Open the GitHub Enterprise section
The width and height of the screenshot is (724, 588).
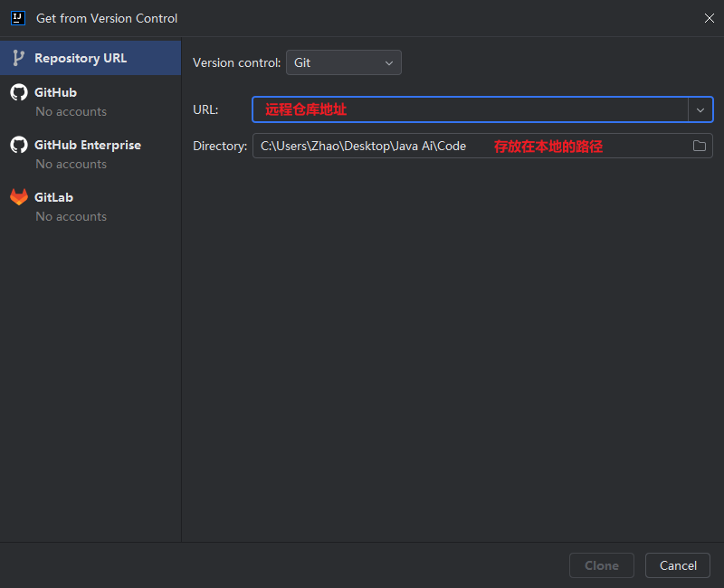90,154
